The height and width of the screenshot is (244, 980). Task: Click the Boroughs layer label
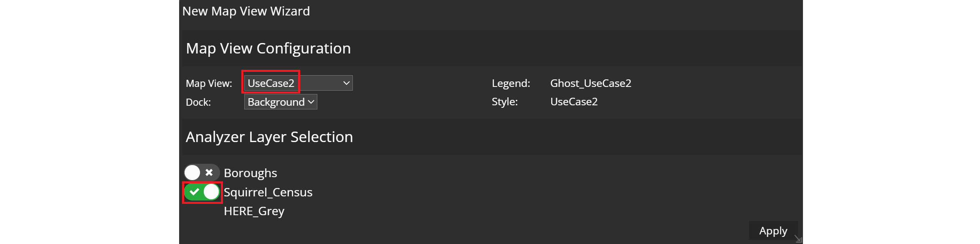[250, 173]
